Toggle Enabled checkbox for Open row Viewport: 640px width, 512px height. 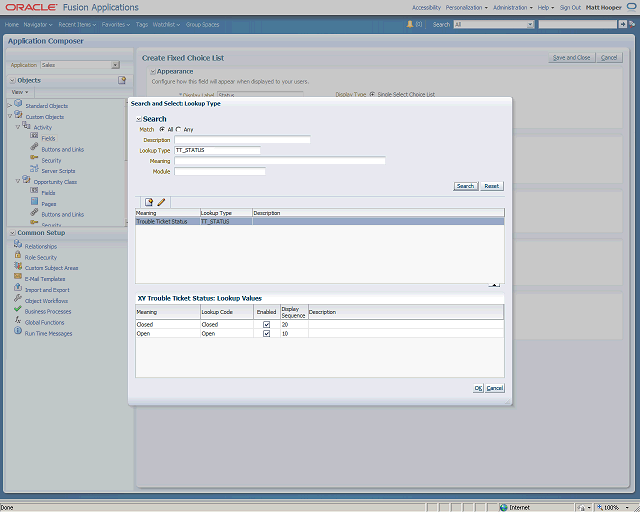pyautogui.click(x=267, y=334)
